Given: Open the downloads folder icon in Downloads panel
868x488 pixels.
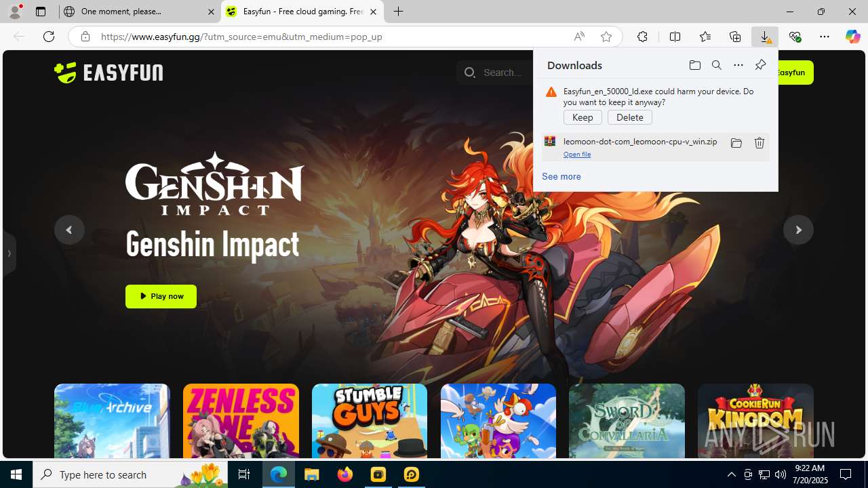Looking at the screenshot, I should pyautogui.click(x=694, y=65).
